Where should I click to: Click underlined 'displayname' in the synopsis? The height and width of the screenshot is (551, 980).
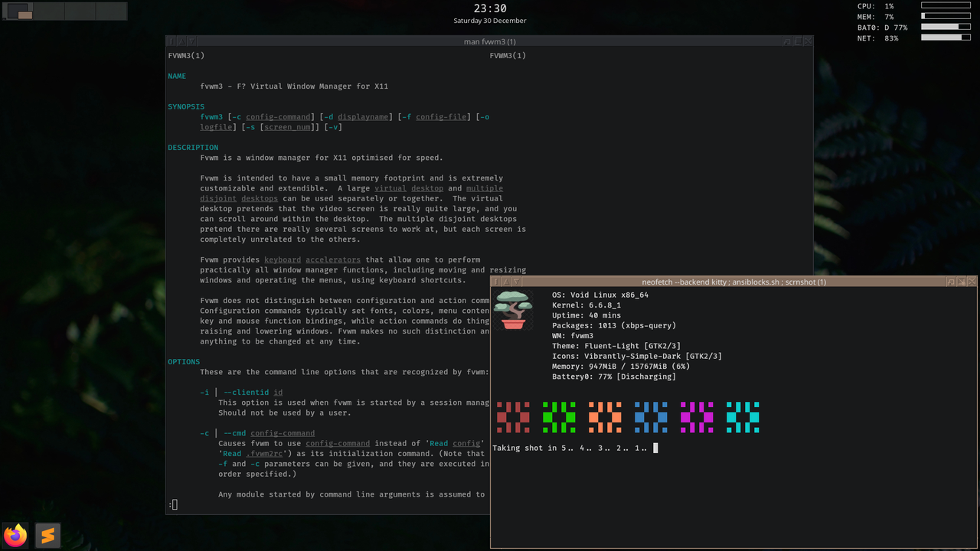(363, 117)
